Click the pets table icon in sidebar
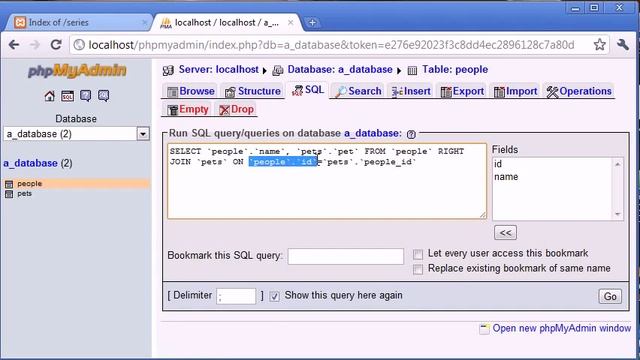Image resolution: width=640 pixels, height=360 pixels. pyautogui.click(x=9, y=194)
